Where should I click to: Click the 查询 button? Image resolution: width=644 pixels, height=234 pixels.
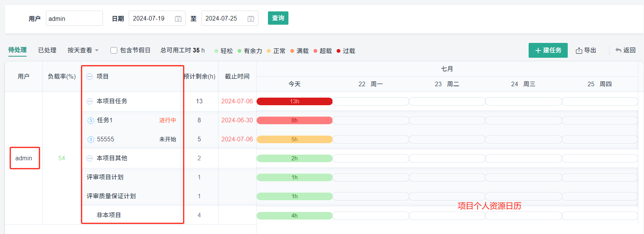point(278,18)
